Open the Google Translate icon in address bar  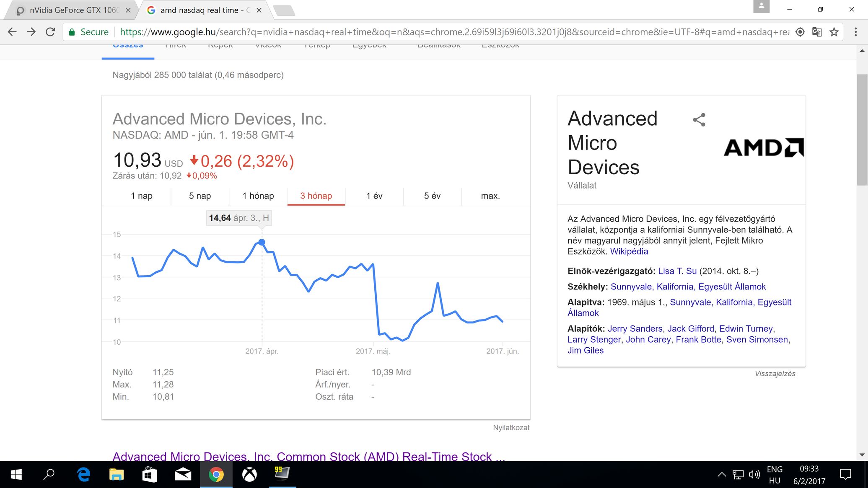(x=817, y=32)
